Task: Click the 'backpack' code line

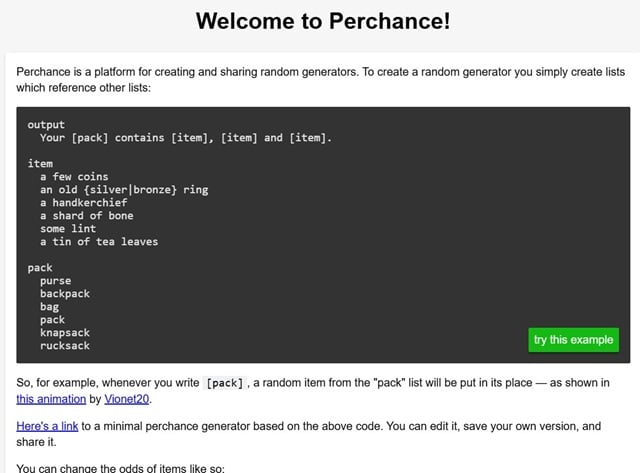Action: (65, 294)
